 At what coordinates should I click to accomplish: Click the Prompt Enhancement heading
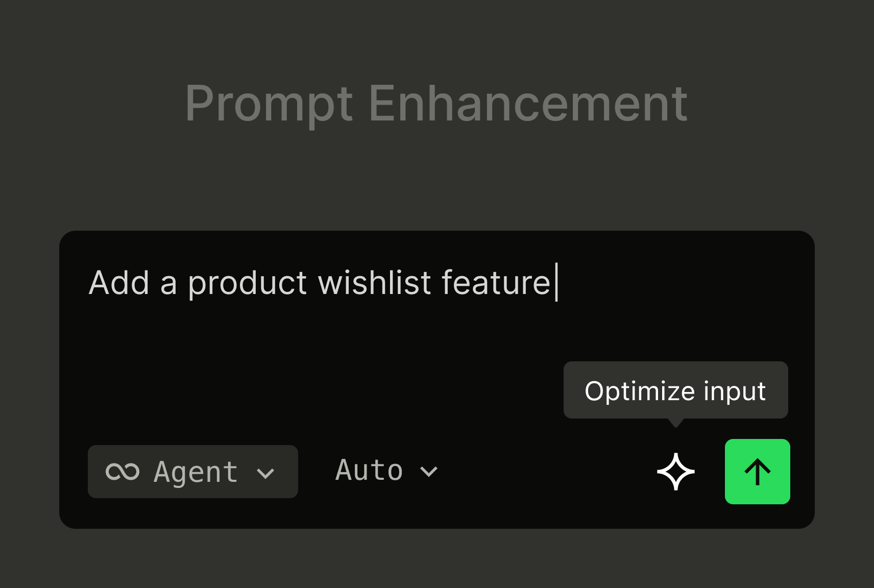point(436,104)
